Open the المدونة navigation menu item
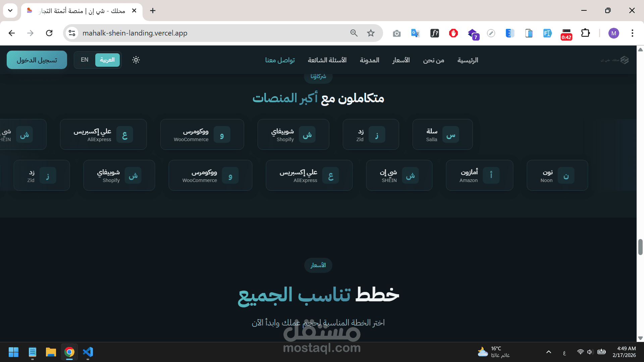Screen dimensions: 644x362 click(x=369, y=60)
